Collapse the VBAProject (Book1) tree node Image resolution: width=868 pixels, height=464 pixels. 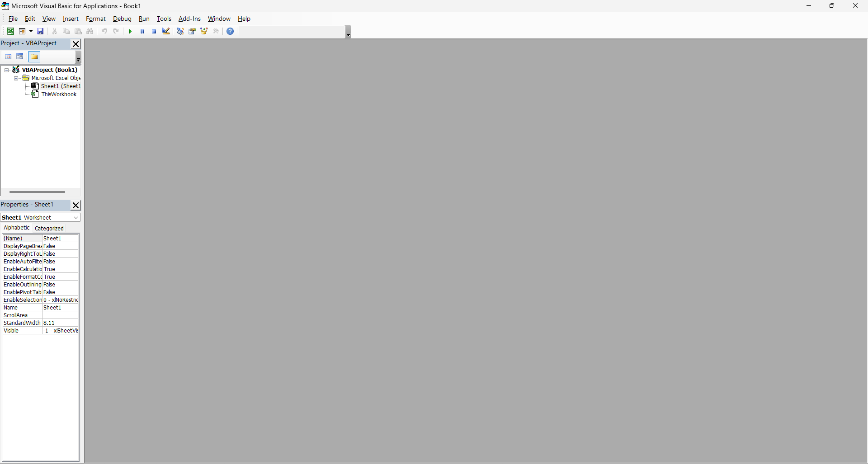pos(7,70)
